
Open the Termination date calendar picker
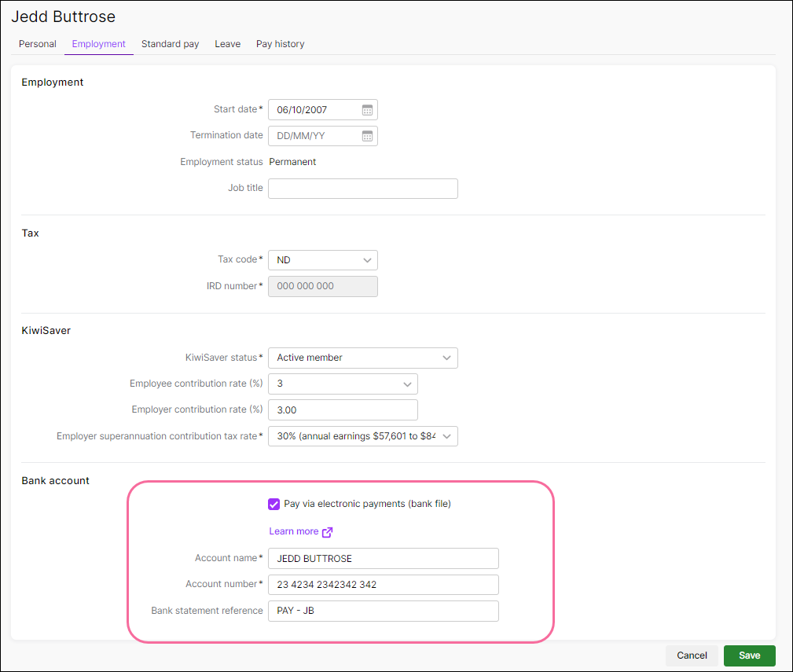coord(367,135)
